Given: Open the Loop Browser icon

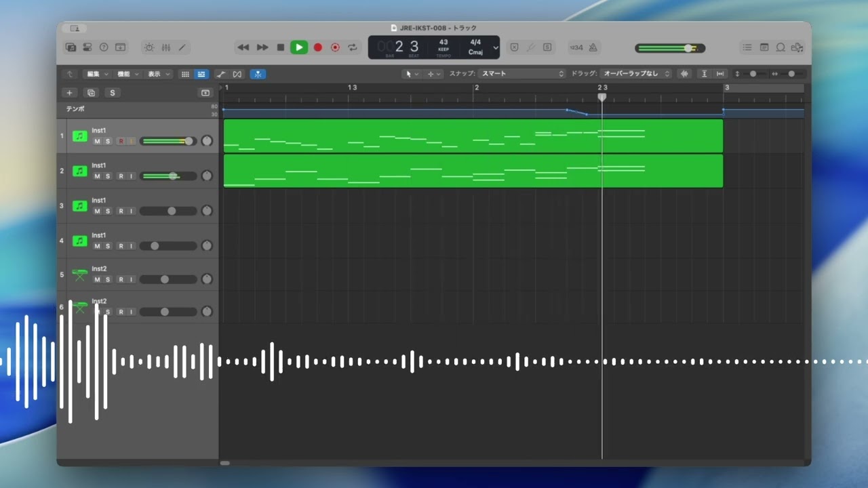Looking at the screenshot, I should click(781, 47).
